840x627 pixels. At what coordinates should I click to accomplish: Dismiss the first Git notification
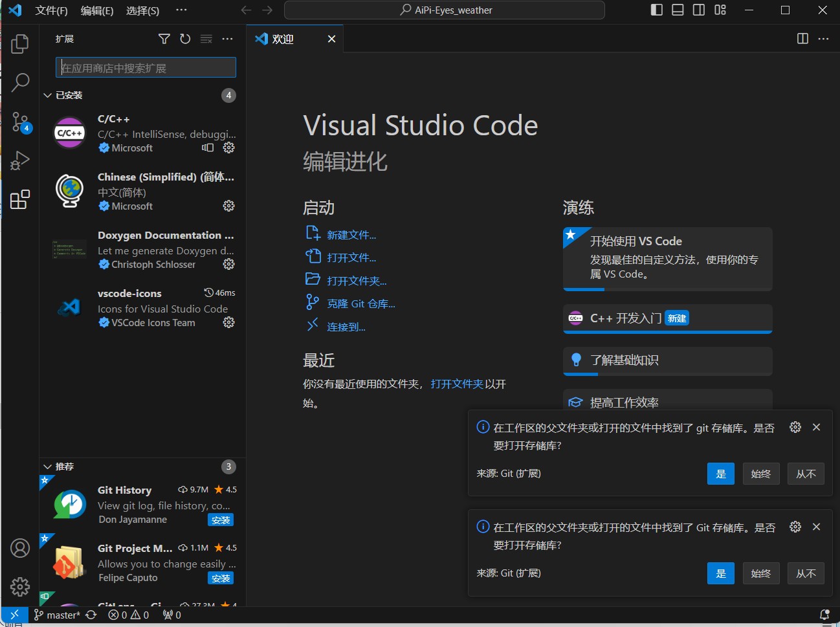tap(816, 427)
